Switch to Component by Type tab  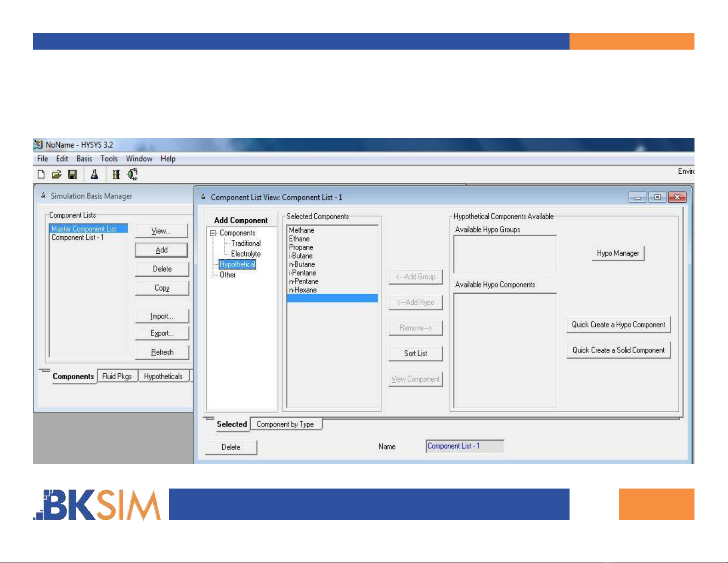click(x=285, y=424)
